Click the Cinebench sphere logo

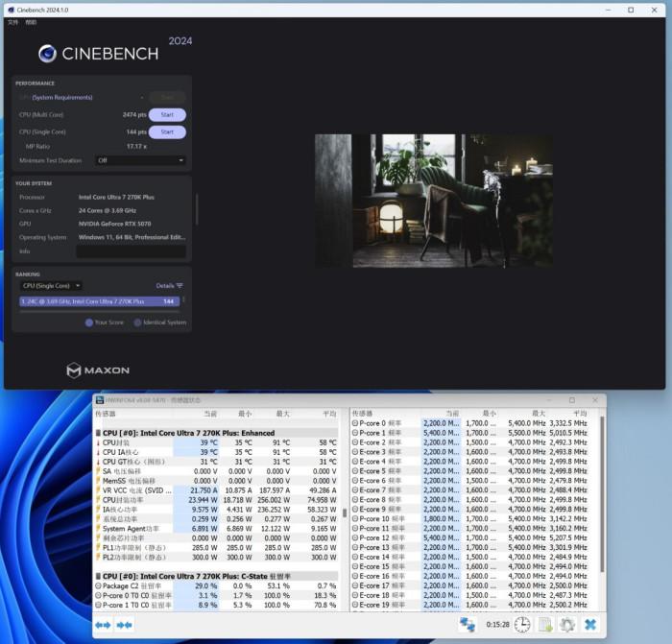click(47, 54)
